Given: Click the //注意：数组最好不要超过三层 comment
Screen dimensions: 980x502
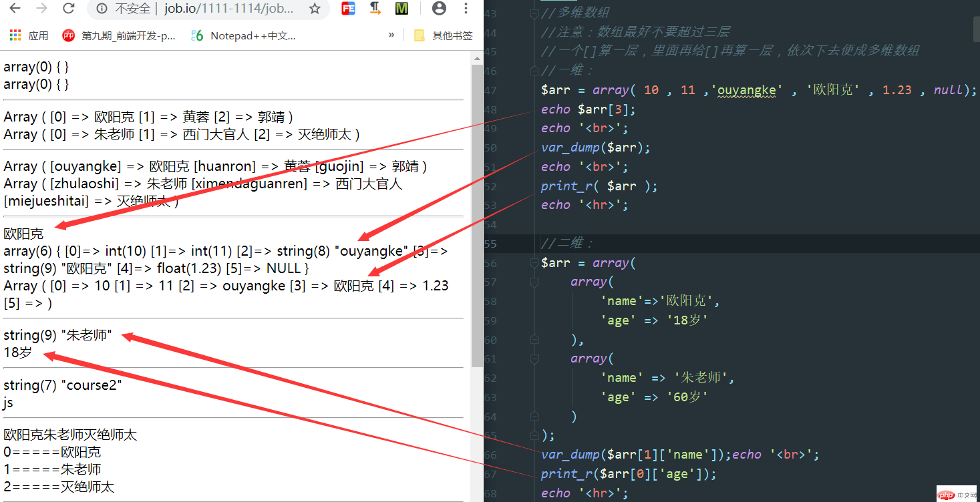Looking at the screenshot, I should [635, 32].
